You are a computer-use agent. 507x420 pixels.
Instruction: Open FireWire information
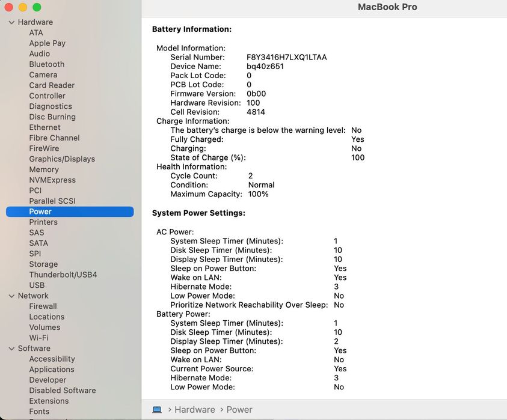pyautogui.click(x=44, y=148)
